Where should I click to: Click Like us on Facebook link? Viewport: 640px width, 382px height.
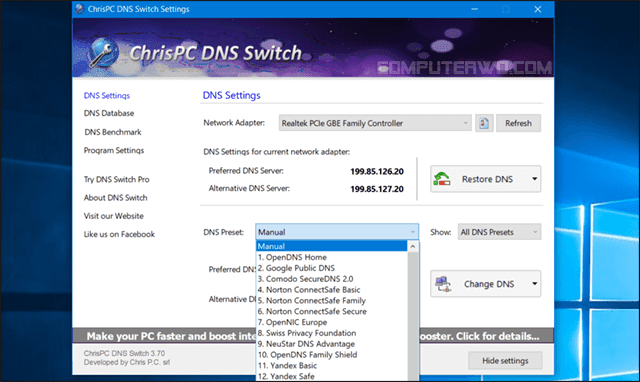pos(119,234)
